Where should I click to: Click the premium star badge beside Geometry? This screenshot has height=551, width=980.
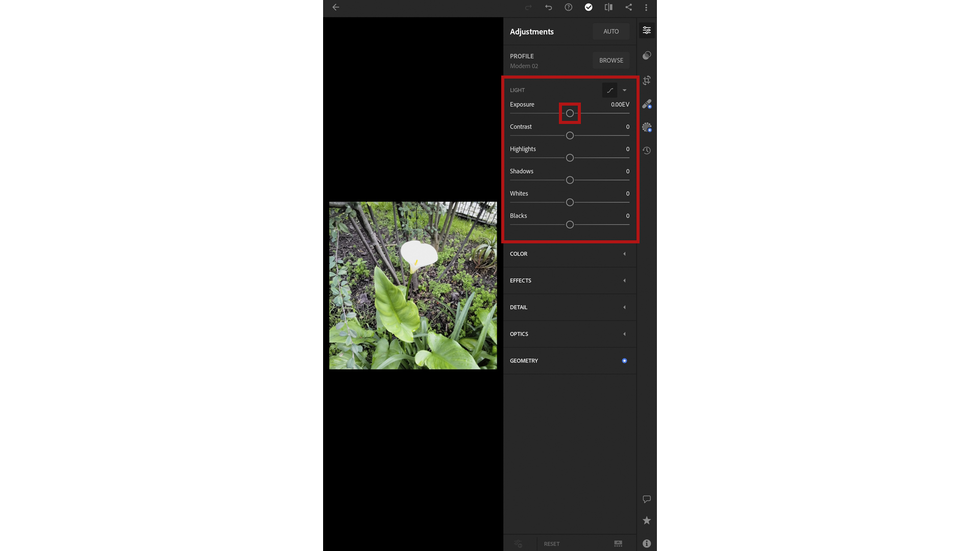(x=624, y=361)
